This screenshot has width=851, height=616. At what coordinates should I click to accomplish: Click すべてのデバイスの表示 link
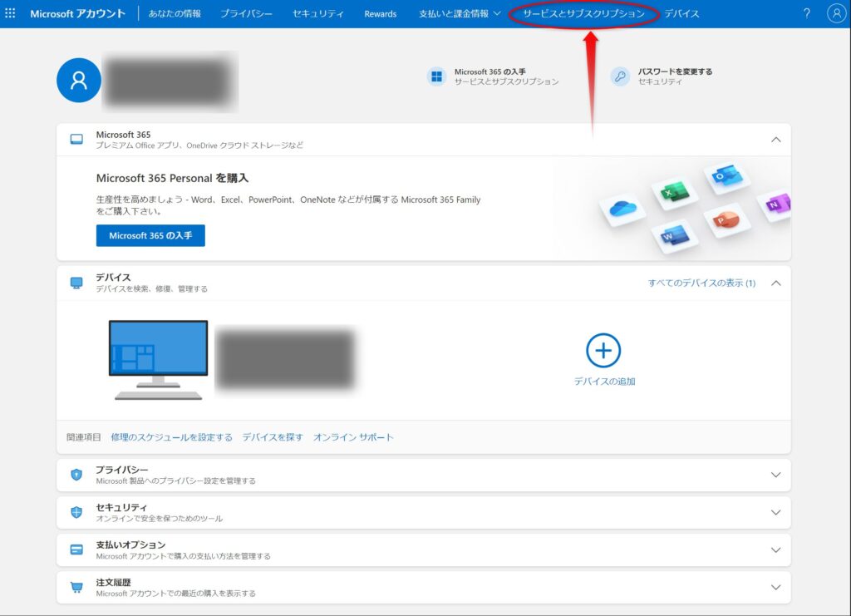(x=701, y=283)
